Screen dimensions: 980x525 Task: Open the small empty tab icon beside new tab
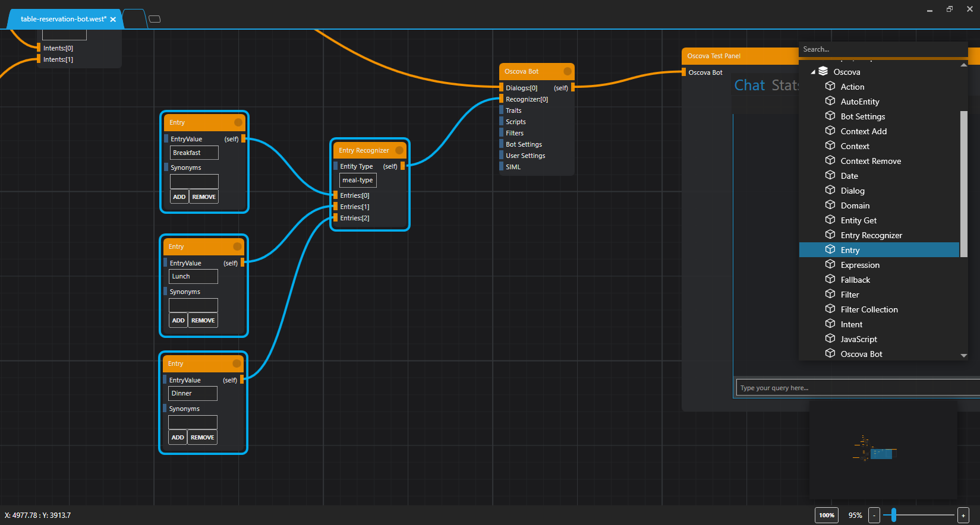pyautogui.click(x=155, y=19)
